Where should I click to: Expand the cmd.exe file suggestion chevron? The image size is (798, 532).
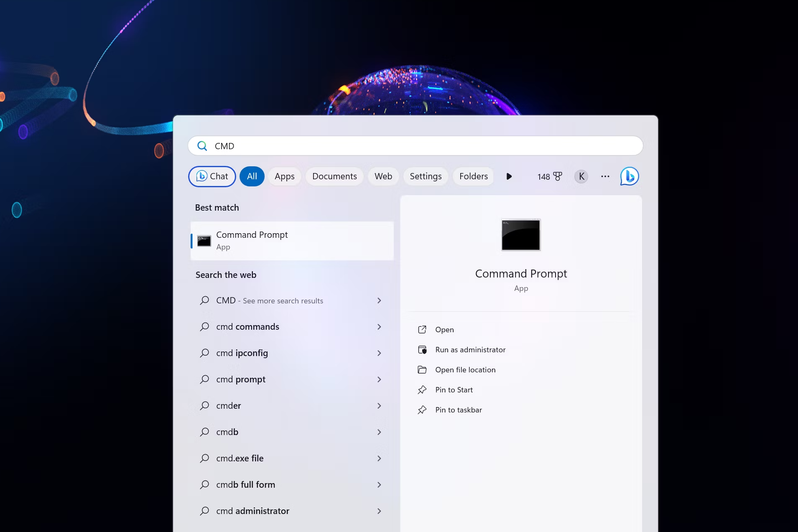coord(379,458)
